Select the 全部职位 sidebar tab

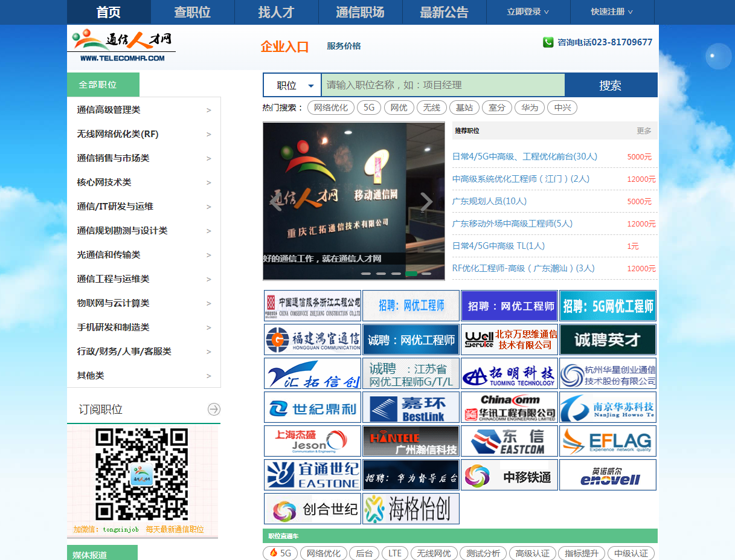coord(103,85)
